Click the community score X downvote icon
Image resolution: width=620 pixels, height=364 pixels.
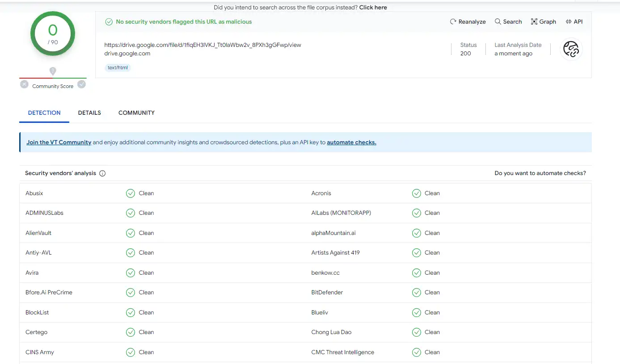click(x=24, y=84)
